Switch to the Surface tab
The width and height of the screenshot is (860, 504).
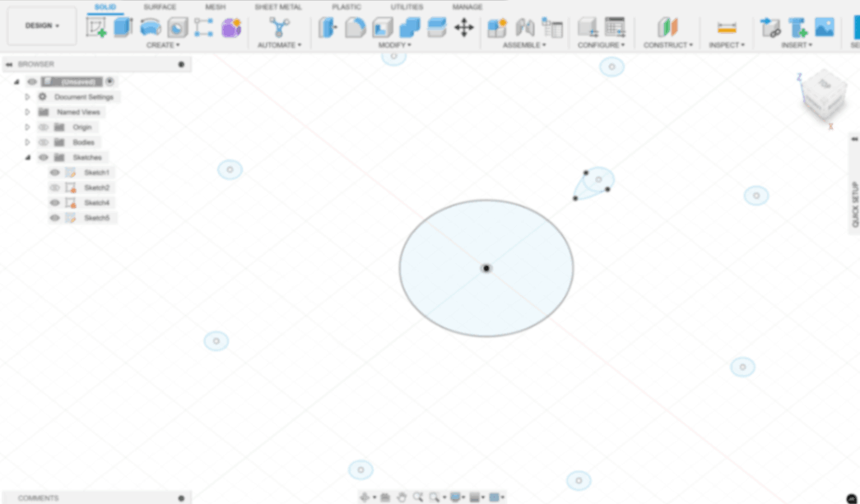tap(160, 7)
